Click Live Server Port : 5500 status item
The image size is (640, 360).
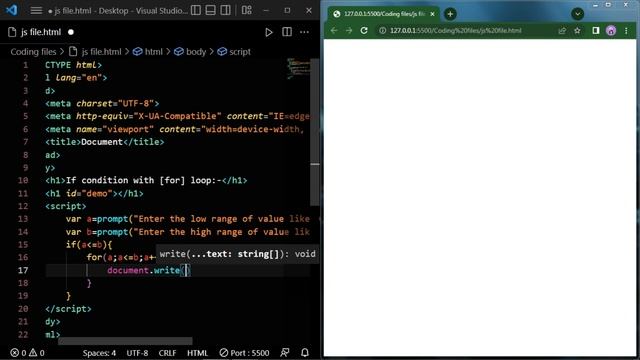tap(244, 353)
